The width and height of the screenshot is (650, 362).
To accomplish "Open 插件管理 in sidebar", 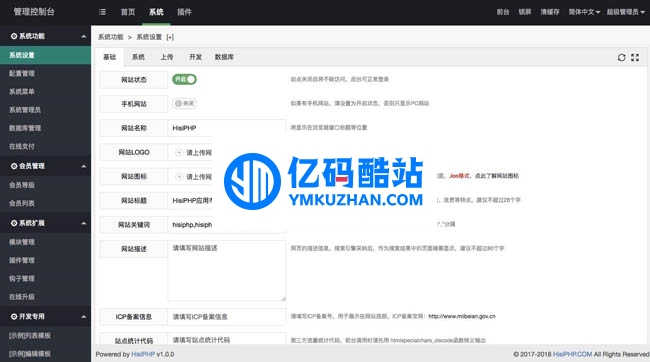I will 45,260.
